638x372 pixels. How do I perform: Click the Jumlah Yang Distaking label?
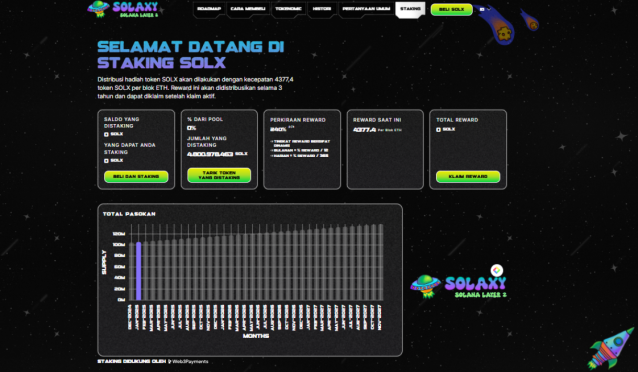[x=207, y=141]
